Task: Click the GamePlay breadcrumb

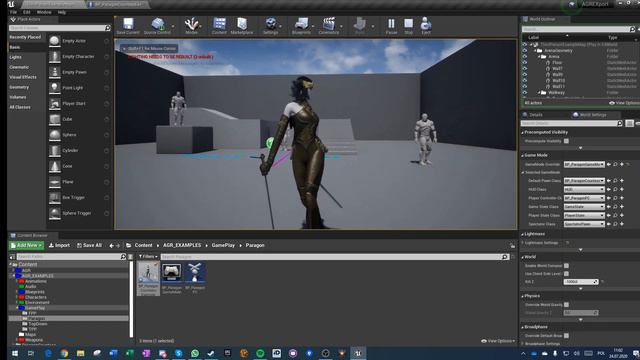Action: (223, 245)
